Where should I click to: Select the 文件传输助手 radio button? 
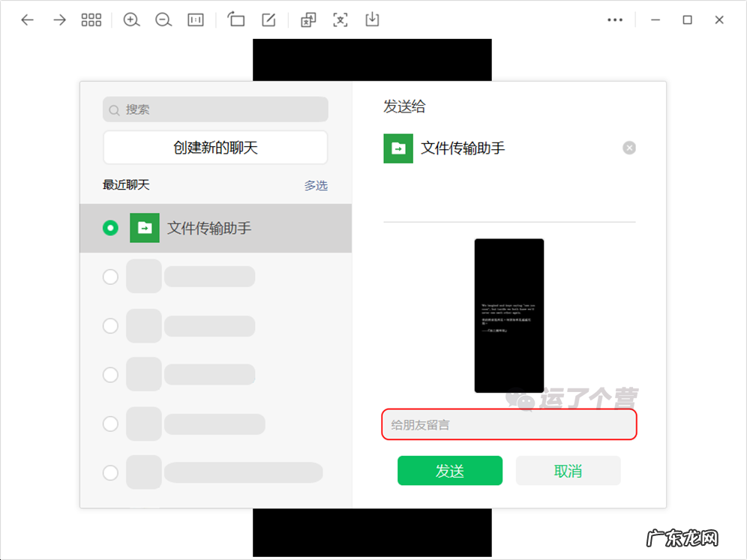pyautogui.click(x=110, y=228)
